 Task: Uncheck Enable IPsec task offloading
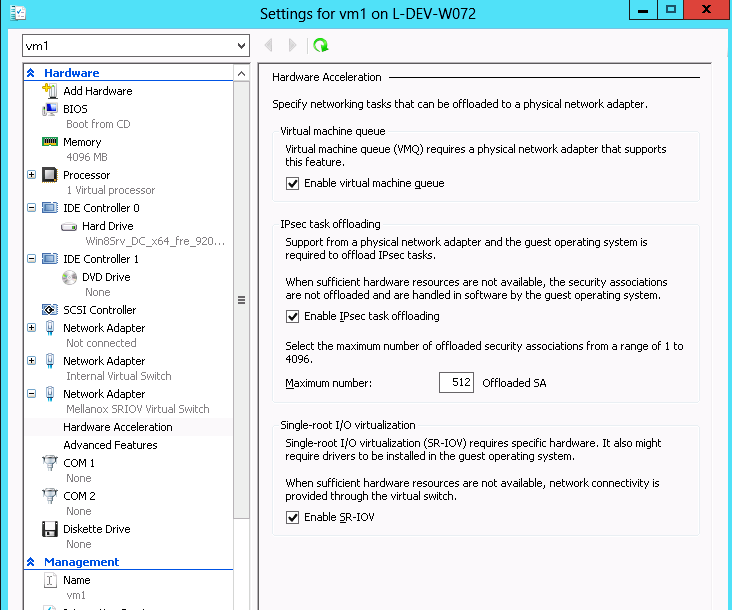coord(293,317)
